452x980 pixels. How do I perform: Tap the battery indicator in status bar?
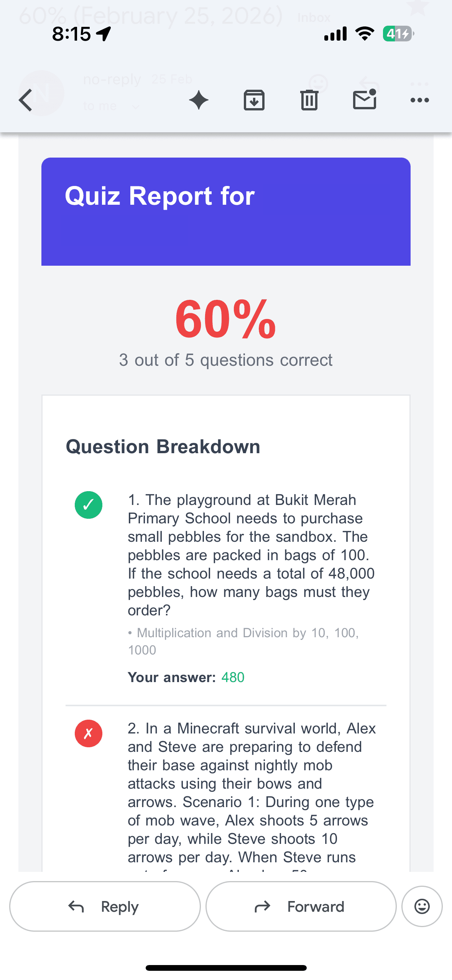click(x=398, y=34)
